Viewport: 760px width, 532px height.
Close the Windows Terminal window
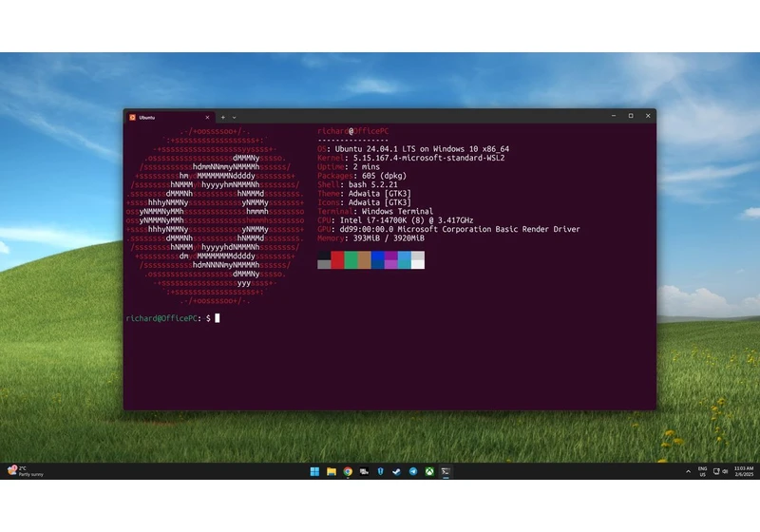click(x=648, y=116)
